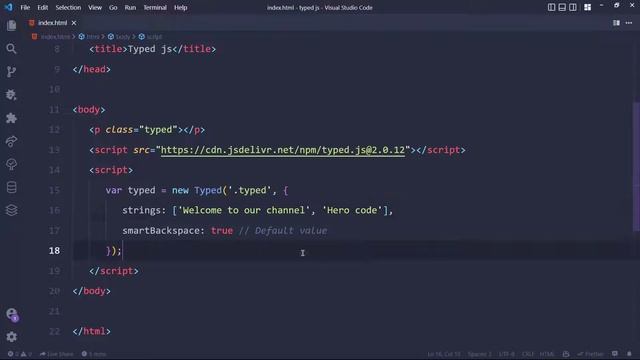Open the Manage gear icon
This screenshot has width=640, height=360.
pyautogui.click(x=11, y=337)
